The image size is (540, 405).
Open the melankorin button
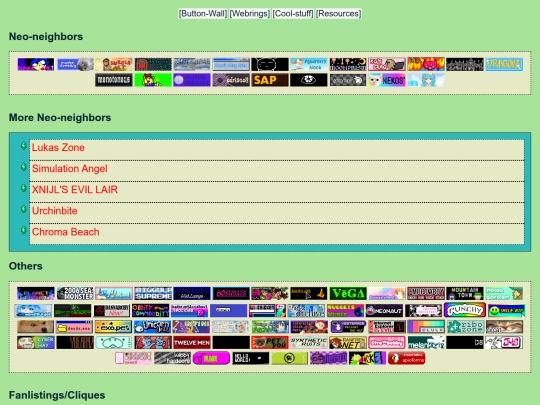coord(426,343)
